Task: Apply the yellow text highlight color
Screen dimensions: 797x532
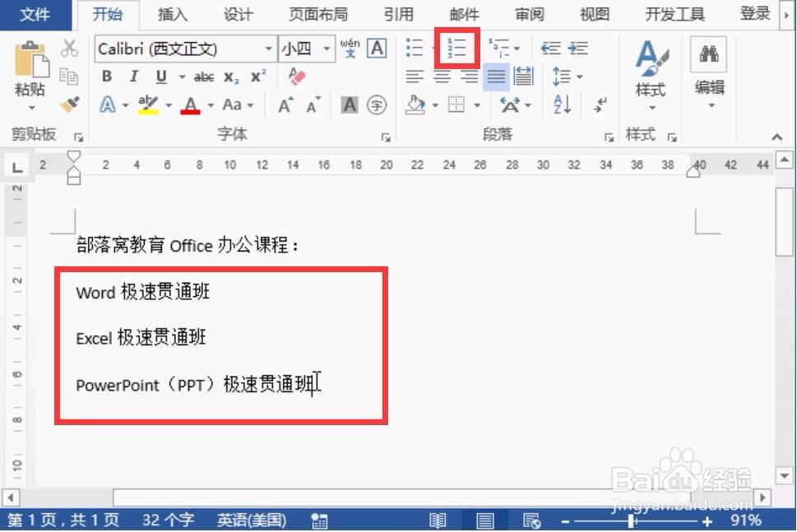Action: 148,105
